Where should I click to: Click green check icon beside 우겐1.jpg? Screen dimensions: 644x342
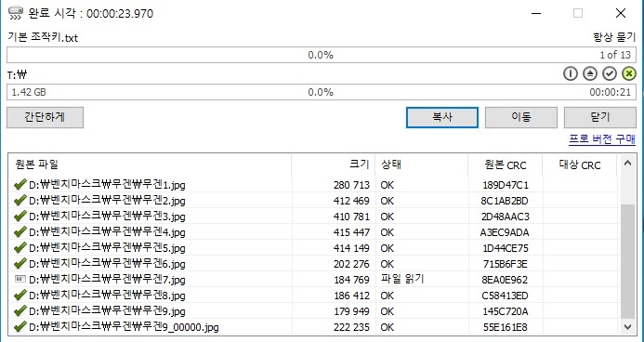point(20,185)
